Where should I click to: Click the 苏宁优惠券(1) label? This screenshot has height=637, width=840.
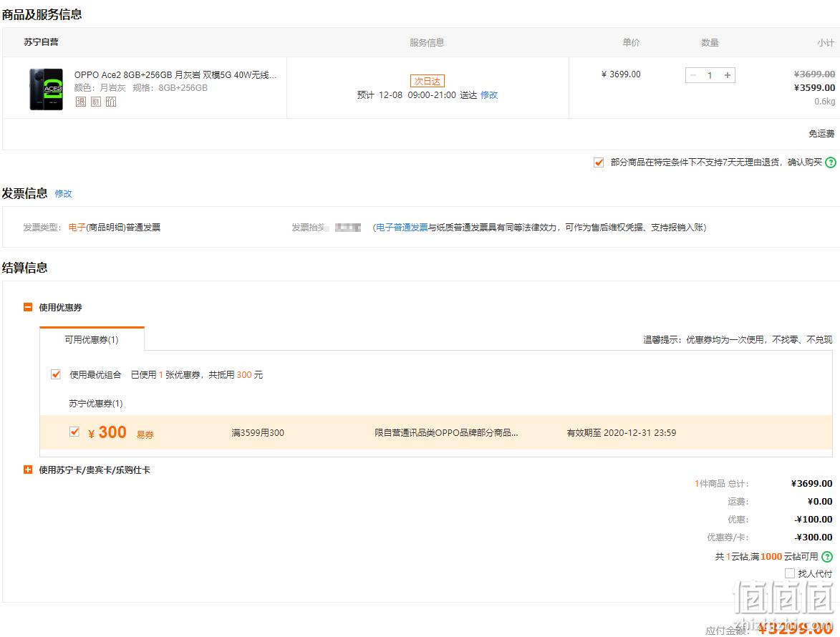click(96, 404)
